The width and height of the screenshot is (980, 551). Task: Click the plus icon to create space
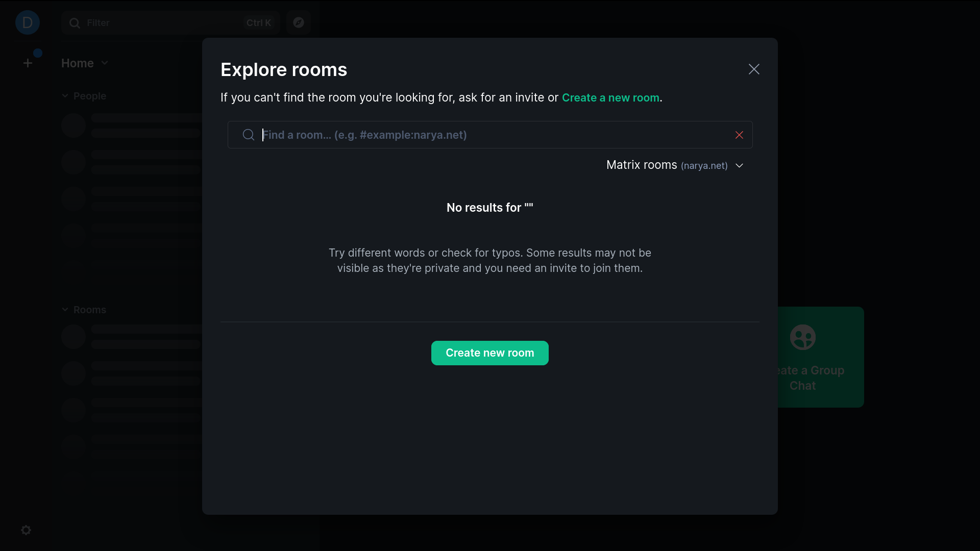coord(28,63)
